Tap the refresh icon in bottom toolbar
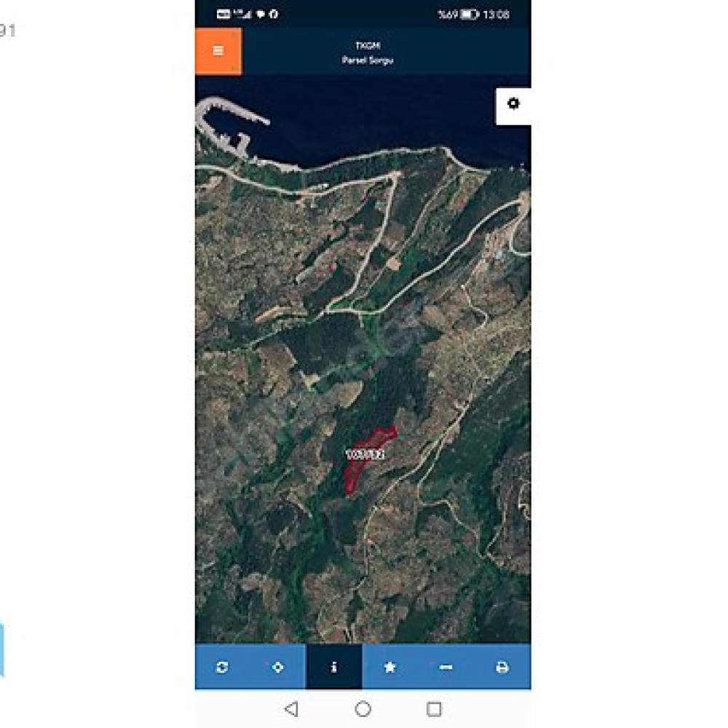Image resolution: width=728 pixels, height=728 pixels. [x=222, y=667]
